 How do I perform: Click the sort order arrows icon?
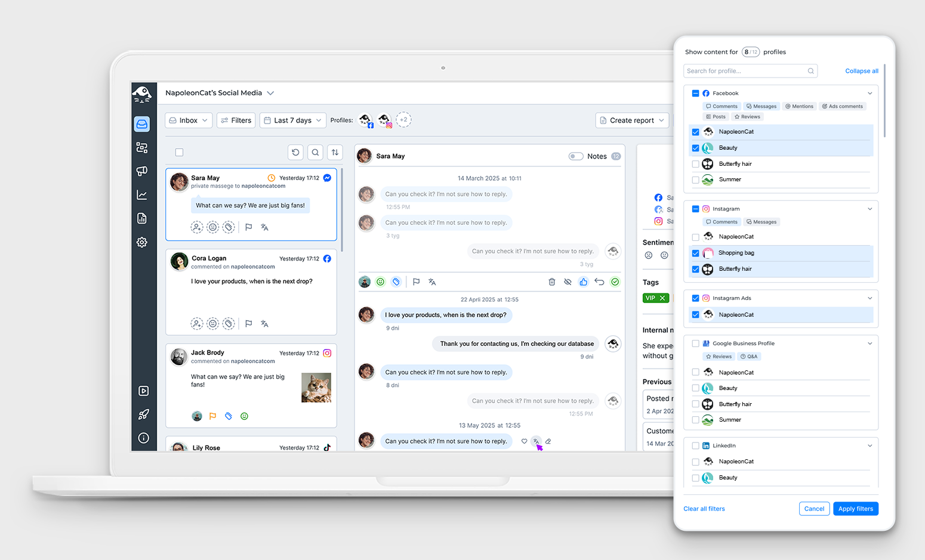pyautogui.click(x=335, y=153)
